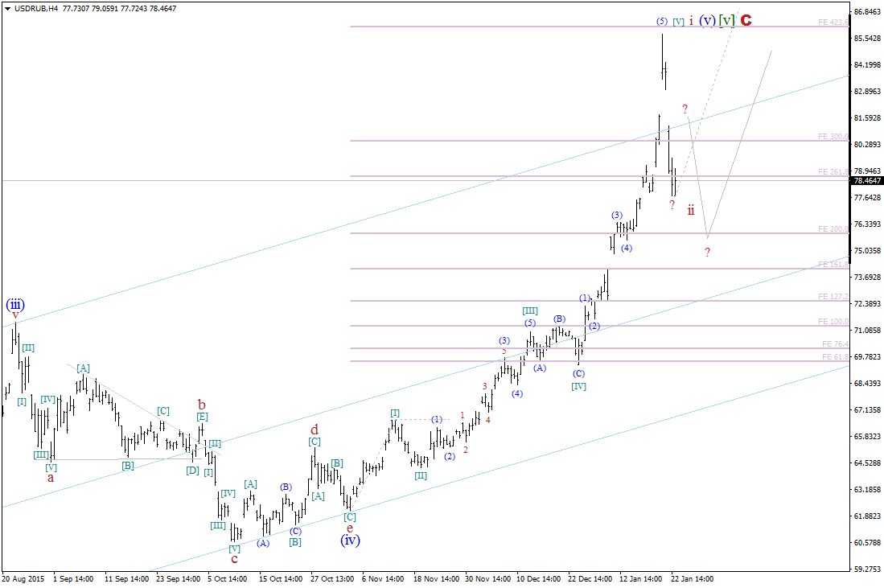
Task: Click the red lowercase a wave label
Action: (x=51, y=478)
